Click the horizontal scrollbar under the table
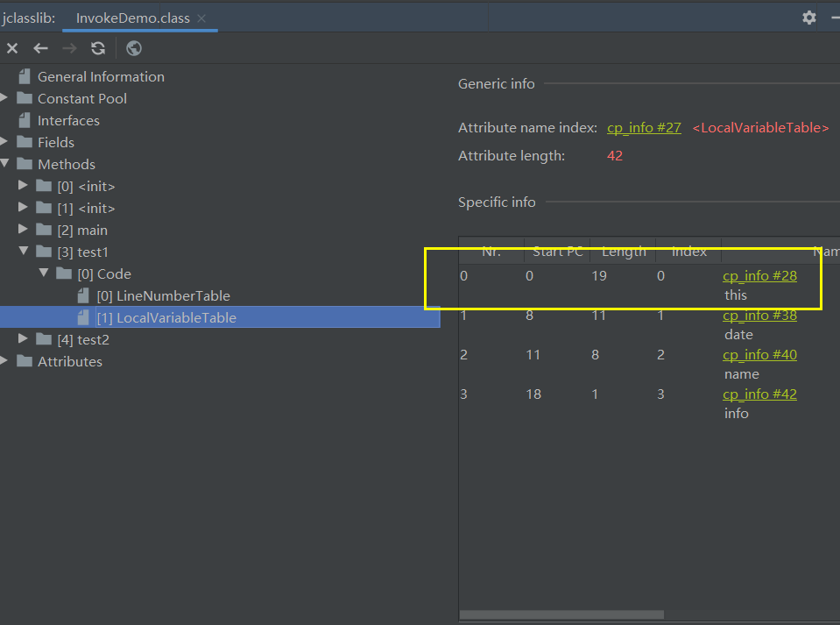Image resolution: width=840 pixels, height=625 pixels. click(561, 614)
